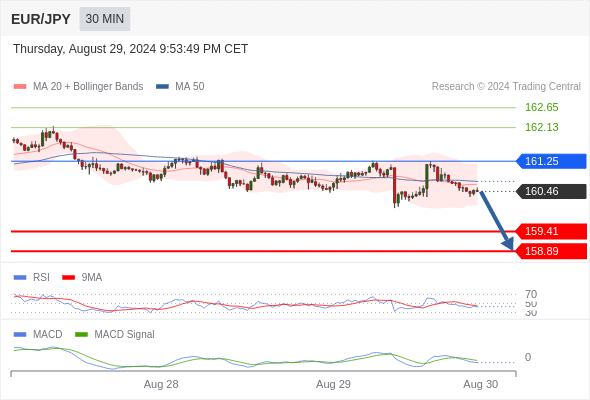Screen dimensions: 590x400
Task: Select the Aug 28 date axis label
Action: click(161, 384)
